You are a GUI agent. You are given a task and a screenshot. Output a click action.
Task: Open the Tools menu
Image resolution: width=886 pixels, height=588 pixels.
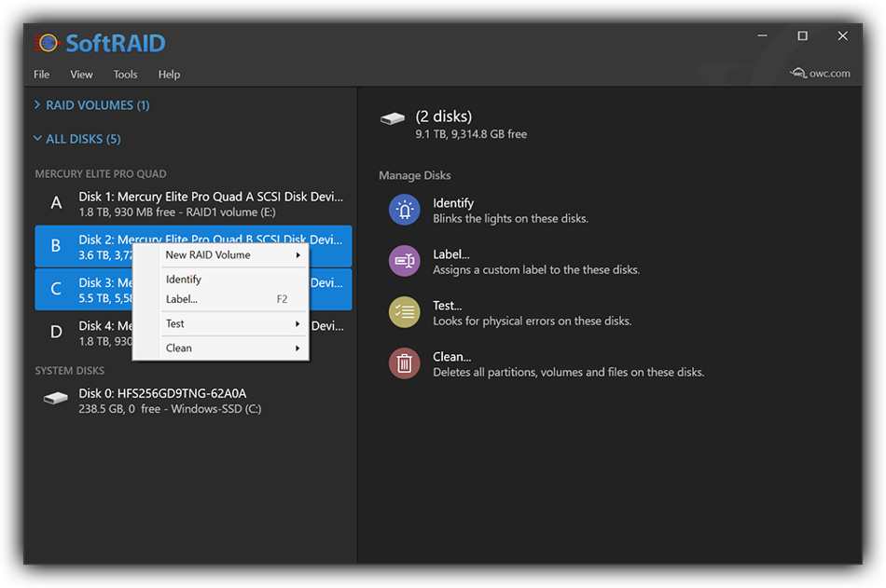(x=125, y=75)
